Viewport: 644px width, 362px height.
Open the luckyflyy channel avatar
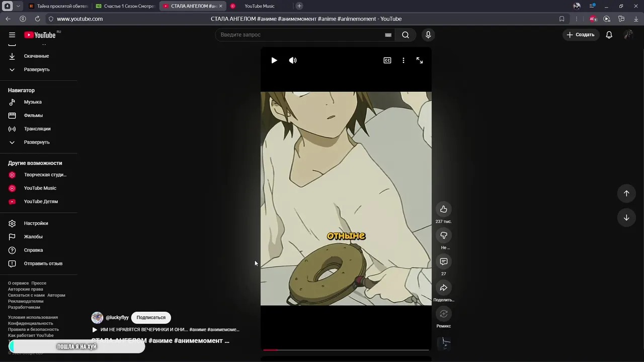pyautogui.click(x=97, y=318)
